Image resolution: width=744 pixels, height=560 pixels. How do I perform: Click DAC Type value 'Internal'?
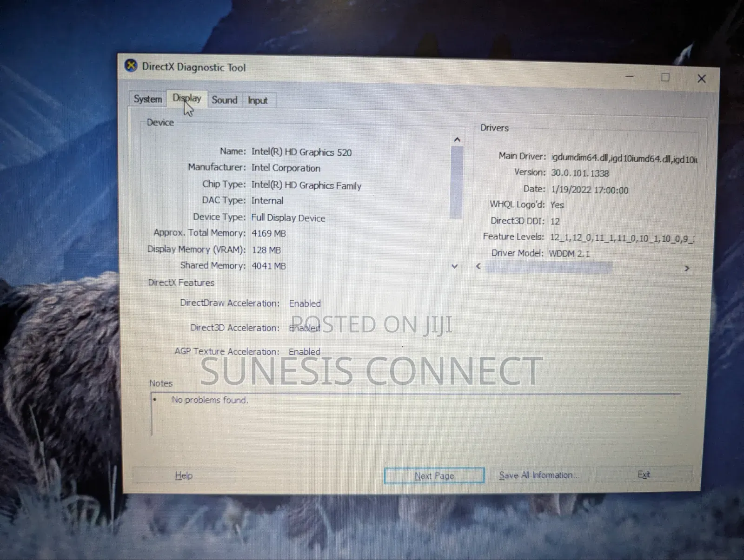pyautogui.click(x=267, y=201)
